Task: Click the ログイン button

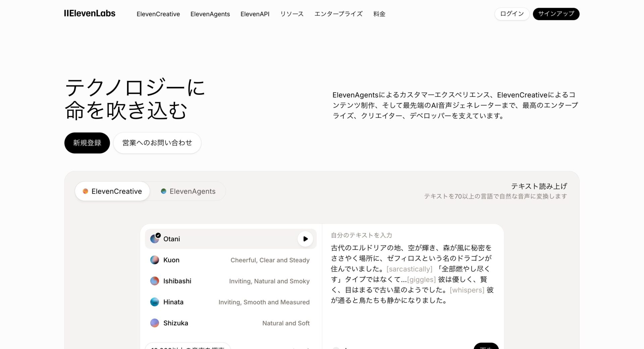Action: (x=512, y=14)
